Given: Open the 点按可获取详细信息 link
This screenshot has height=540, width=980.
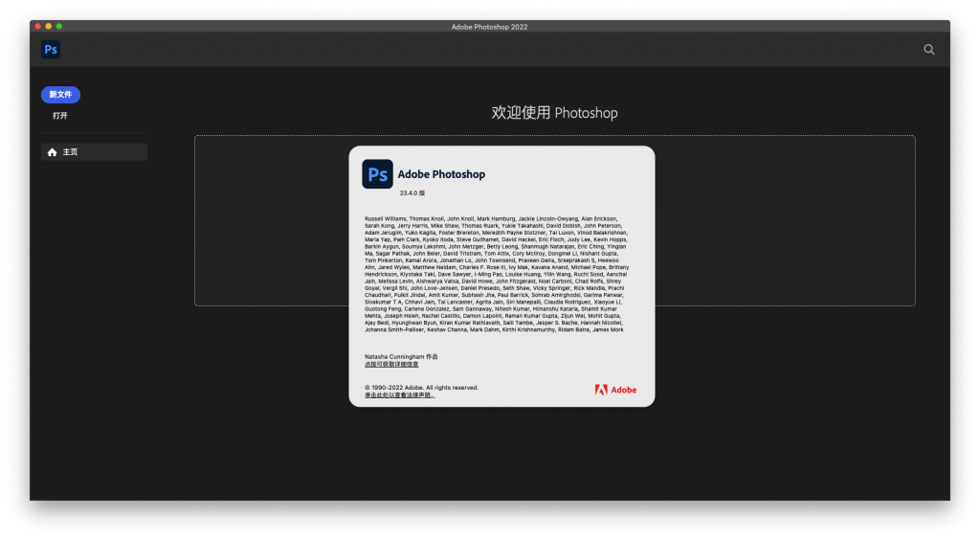Looking at the screenshot, I should (x=391, y=365).
